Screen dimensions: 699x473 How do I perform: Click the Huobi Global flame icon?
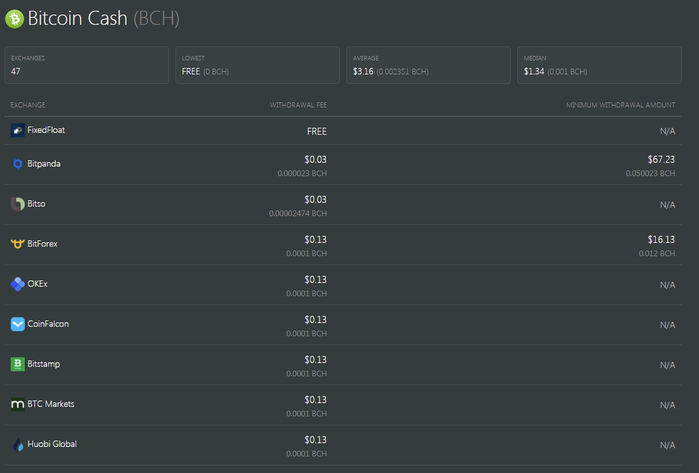click(17, 444)
